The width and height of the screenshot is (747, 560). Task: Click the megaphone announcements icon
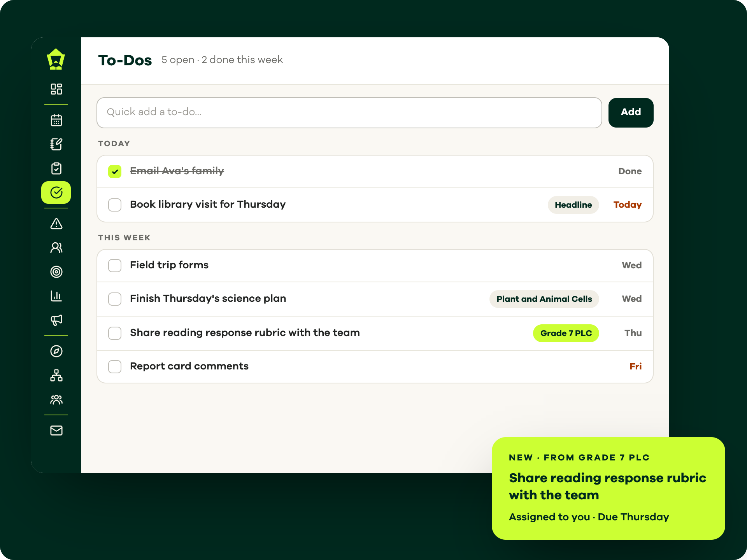[x=56, y=320]
